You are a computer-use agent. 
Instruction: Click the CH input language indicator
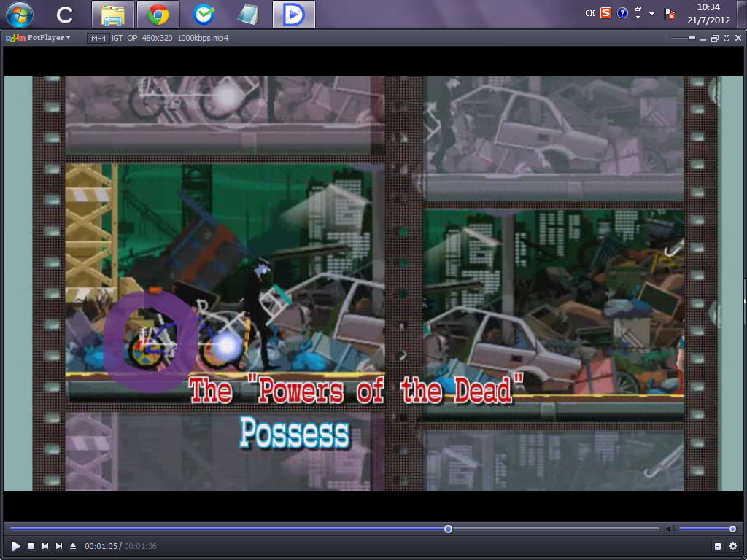tap(589, 13)
